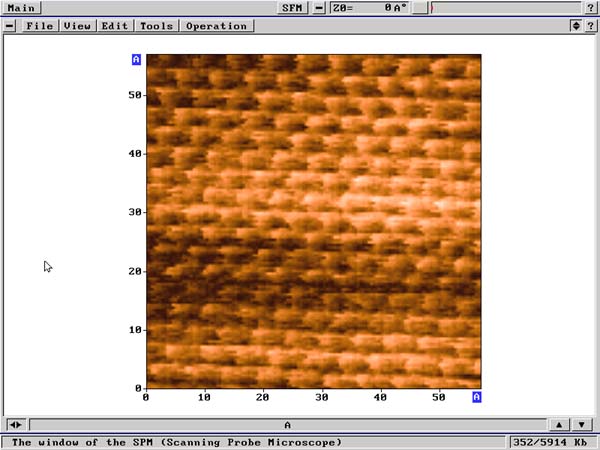
Task: Click the minus button beside Z0 field
Action: tap(319, 7)
